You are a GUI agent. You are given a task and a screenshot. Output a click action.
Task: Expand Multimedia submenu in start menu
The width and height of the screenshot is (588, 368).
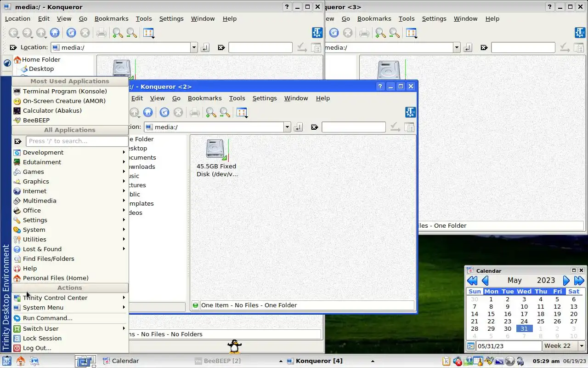(70, 201)
